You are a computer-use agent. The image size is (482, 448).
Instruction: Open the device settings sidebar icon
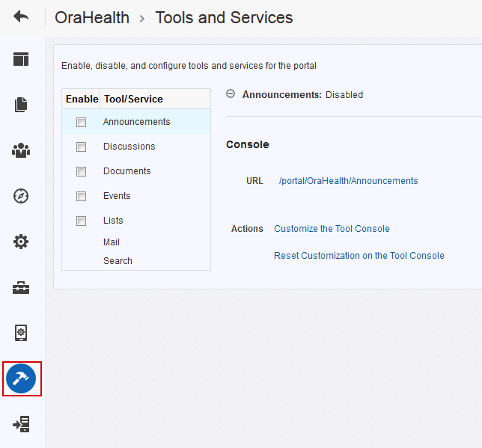pos(21,333)
